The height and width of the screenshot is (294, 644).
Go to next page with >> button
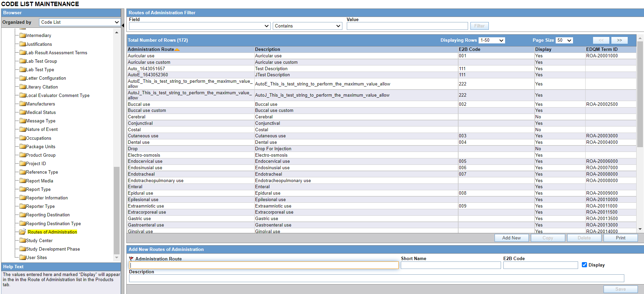[619, 40]
